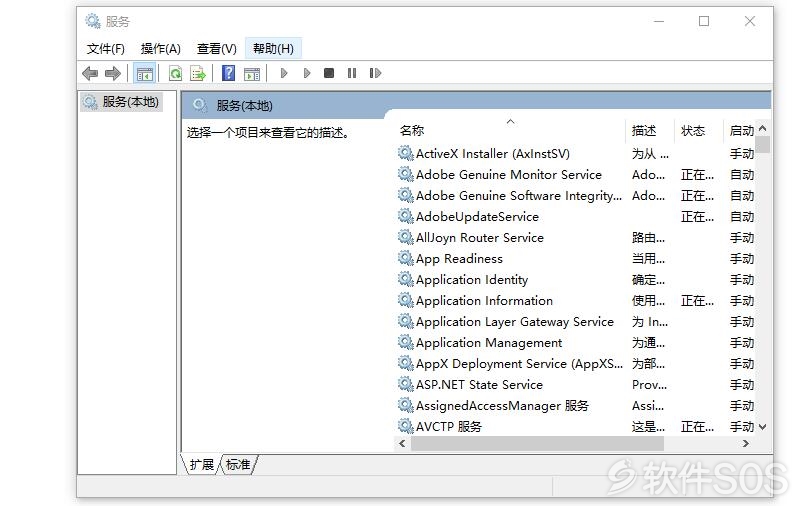Screen dimensions: 802x506
Task: Maximize the 服务 window
Action: (704, 21)
